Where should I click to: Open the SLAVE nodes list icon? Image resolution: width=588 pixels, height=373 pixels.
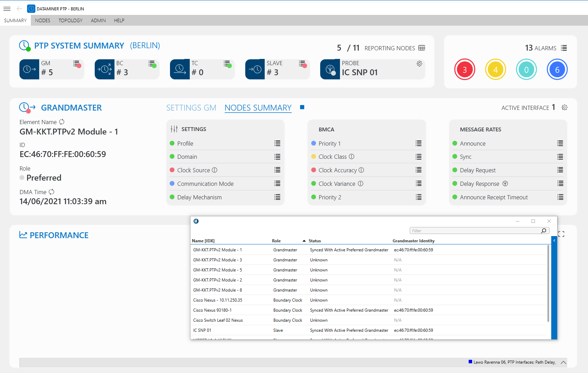point(301,63)
